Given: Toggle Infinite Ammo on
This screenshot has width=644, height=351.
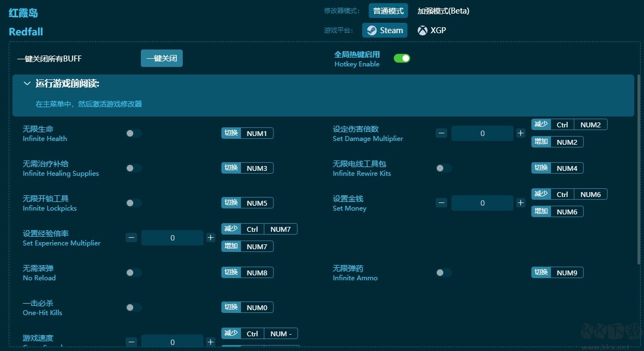Looking at the screenshot, I should [444, 273].
